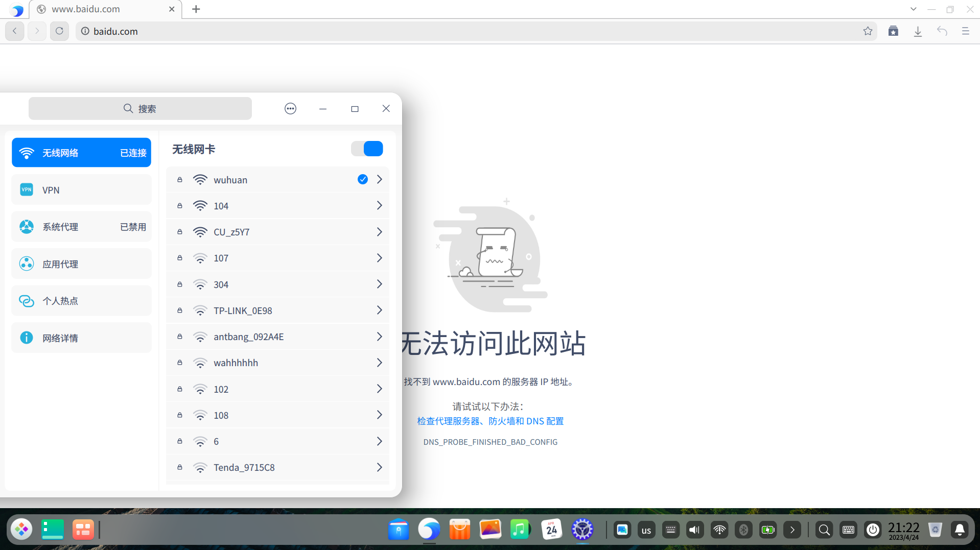980x550 pixels.
Task: Reload the current webpage
Action: tap(59, 31)
